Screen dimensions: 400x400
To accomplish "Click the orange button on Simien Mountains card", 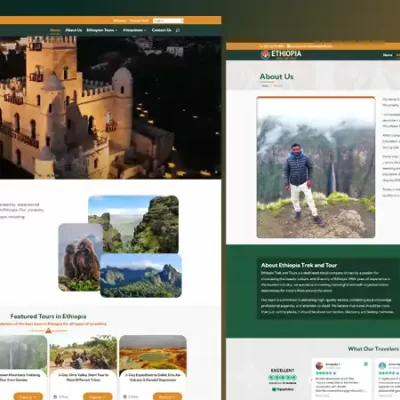I will 28,397.
